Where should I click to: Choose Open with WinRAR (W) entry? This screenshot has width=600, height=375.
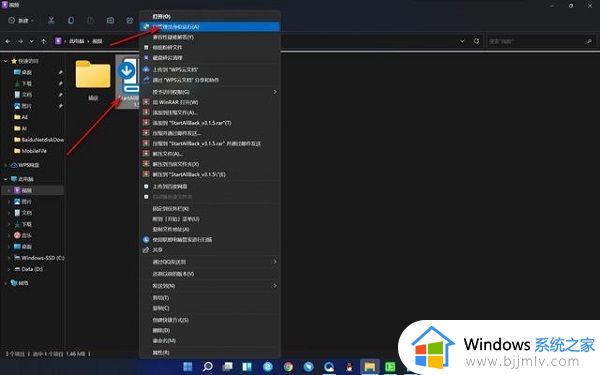coord(175,102)
